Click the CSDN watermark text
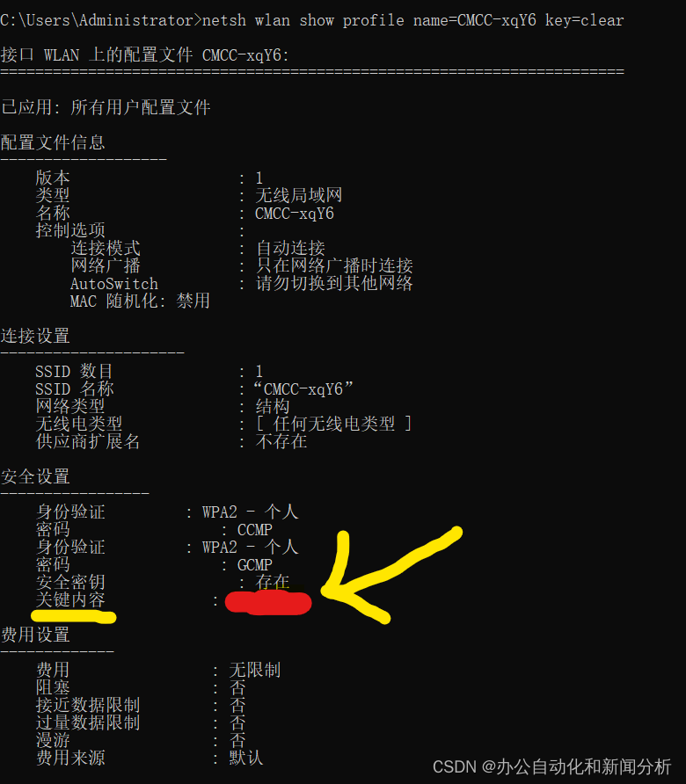The image size is (686, 784). coord(551,766)
